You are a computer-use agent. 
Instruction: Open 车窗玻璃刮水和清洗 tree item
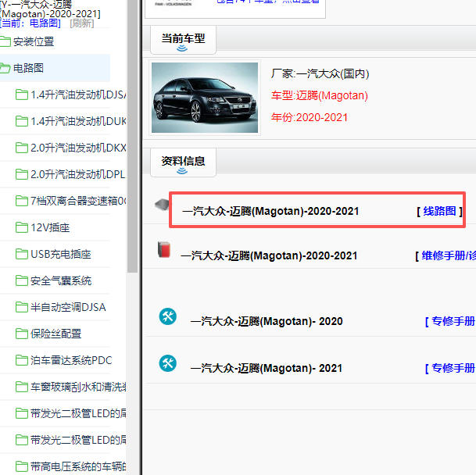coord(78,387)
